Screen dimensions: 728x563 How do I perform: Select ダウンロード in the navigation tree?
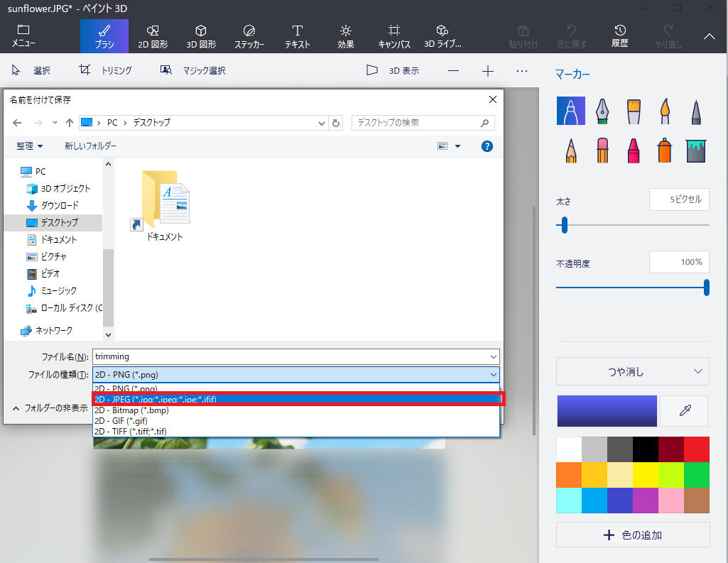60,205
